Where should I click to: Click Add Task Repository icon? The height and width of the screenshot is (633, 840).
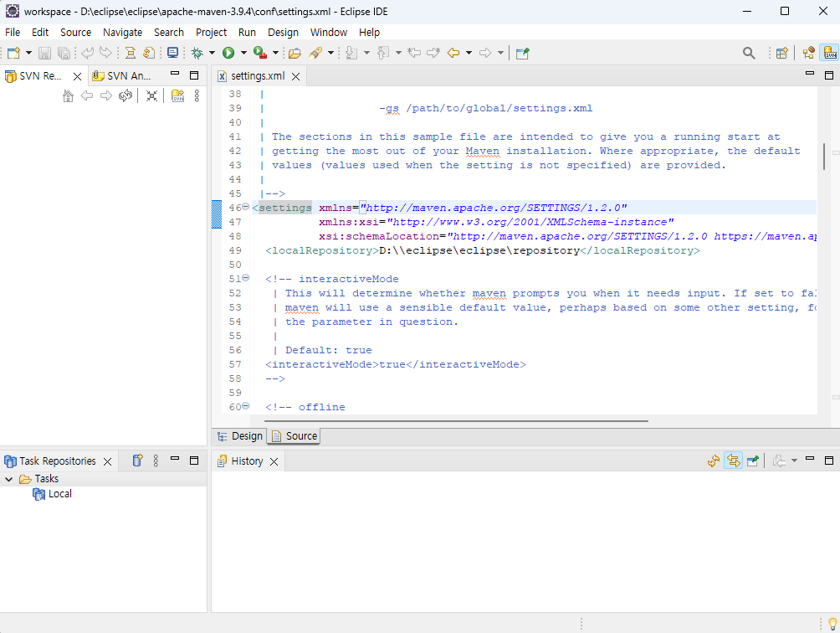coord(138,461)
